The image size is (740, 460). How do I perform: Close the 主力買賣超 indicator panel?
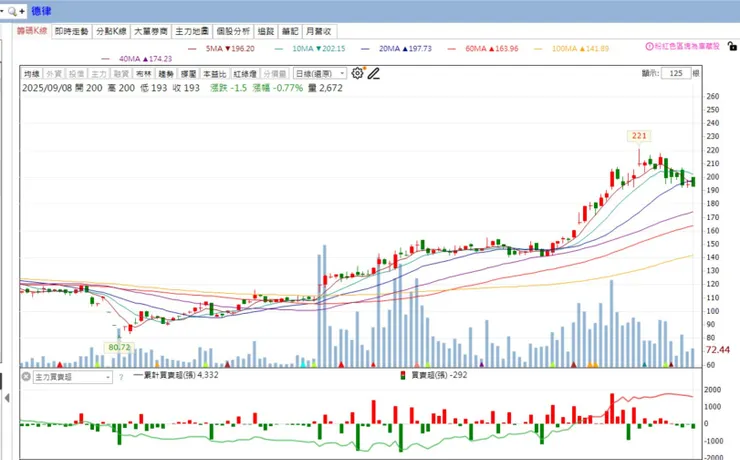click(x=26, y=376)
